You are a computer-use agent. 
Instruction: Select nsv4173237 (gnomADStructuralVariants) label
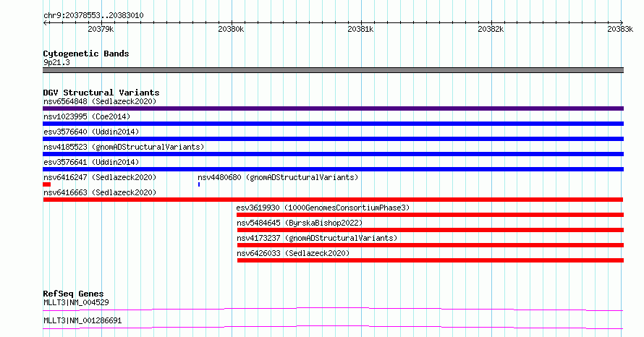[x=317, y=238]
